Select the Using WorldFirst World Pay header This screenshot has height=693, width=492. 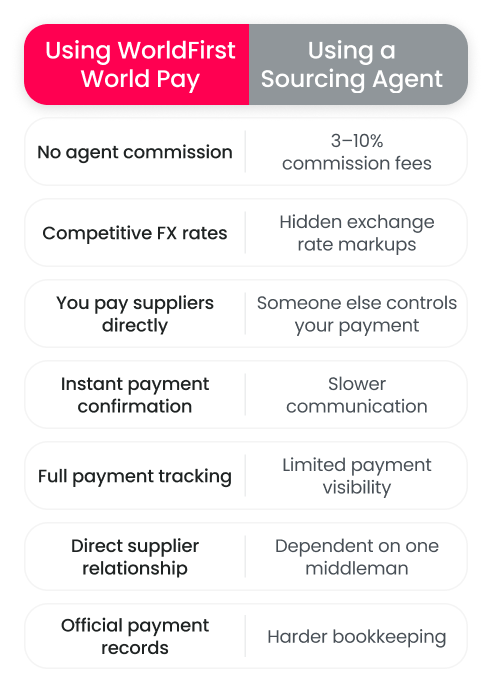click(140, 65)
